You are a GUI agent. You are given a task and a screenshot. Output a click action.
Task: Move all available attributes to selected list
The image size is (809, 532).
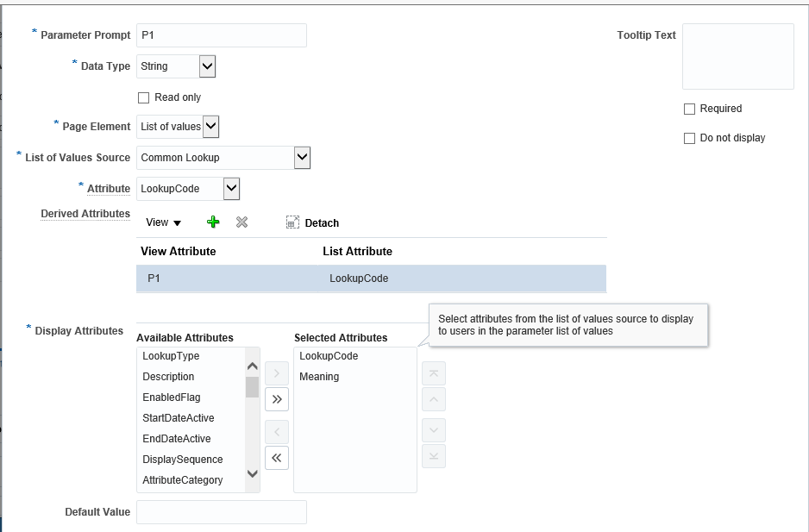click(276, 399)
